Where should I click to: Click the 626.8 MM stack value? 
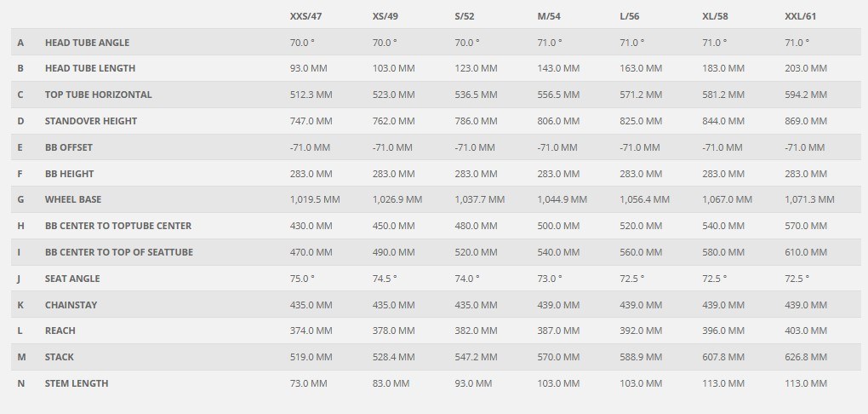[805, 357]
